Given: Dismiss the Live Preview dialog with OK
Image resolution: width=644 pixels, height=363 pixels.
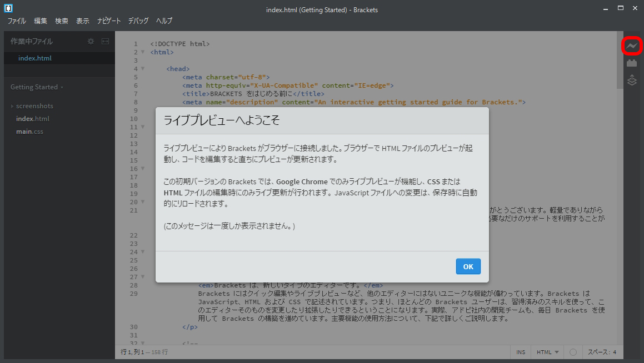Looking at the screenshot, I should point(468,266).
